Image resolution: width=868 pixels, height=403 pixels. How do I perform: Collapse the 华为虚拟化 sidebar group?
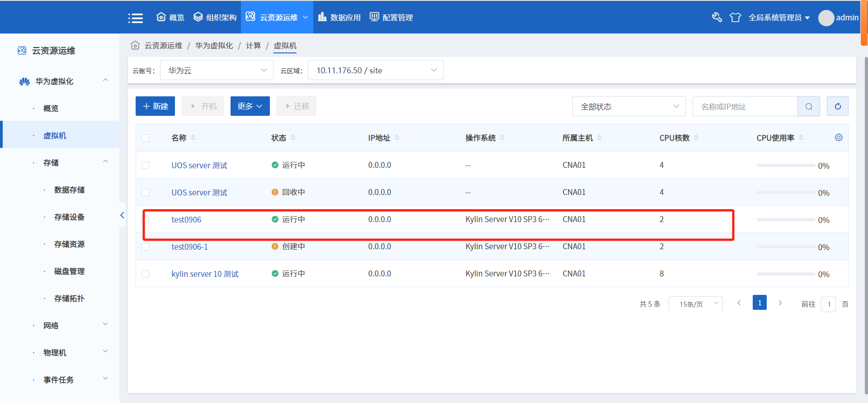pos(105,80)
